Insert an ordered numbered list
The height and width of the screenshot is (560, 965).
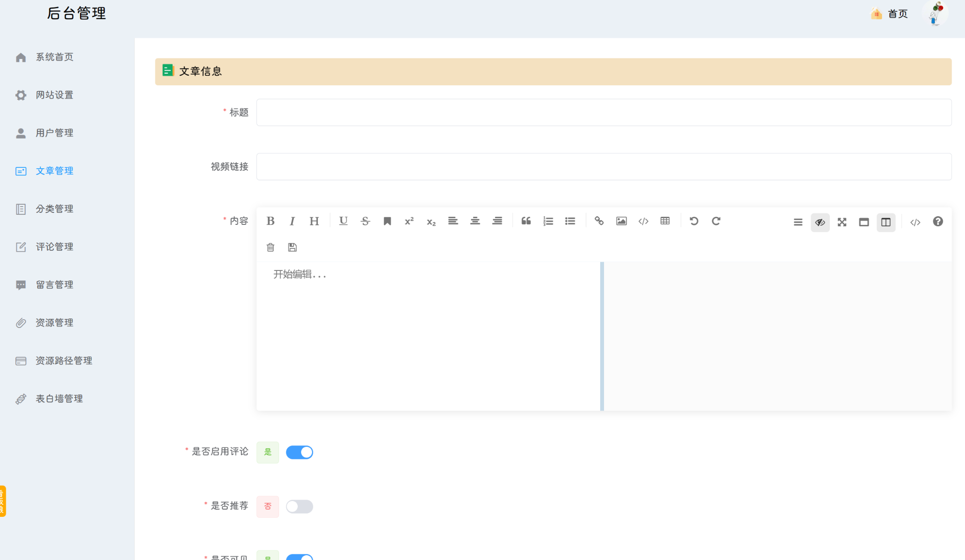[548, 221]
